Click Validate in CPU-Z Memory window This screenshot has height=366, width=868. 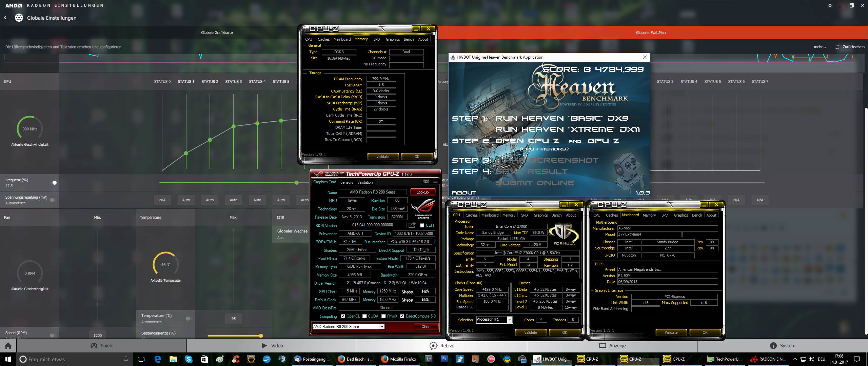[x=383, y=157]
